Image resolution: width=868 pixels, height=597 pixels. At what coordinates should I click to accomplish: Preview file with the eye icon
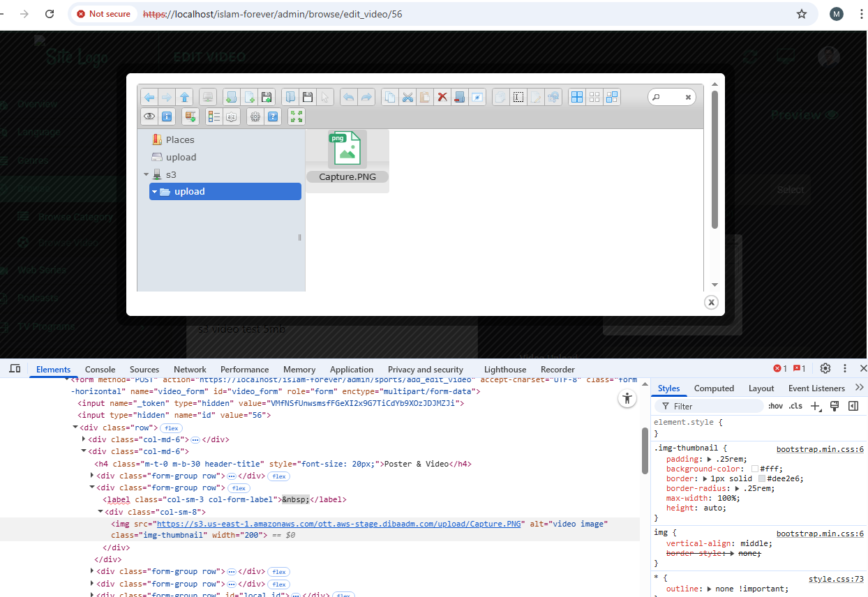click(x=149, y=116)
